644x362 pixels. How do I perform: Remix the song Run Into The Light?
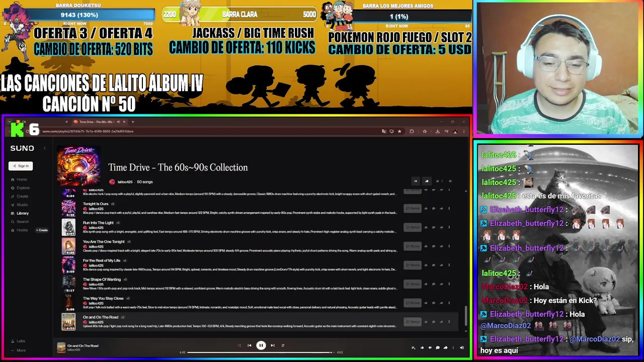pos(413,227)
